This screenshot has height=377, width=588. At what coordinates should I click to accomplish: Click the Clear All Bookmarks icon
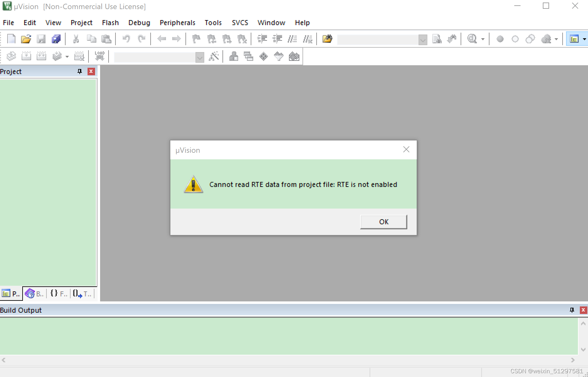click(x=242, y=39)
